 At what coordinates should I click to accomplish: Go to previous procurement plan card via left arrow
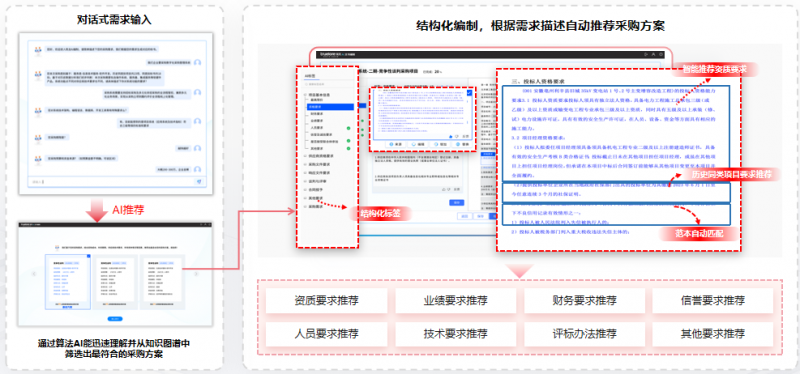click(35, 274)
